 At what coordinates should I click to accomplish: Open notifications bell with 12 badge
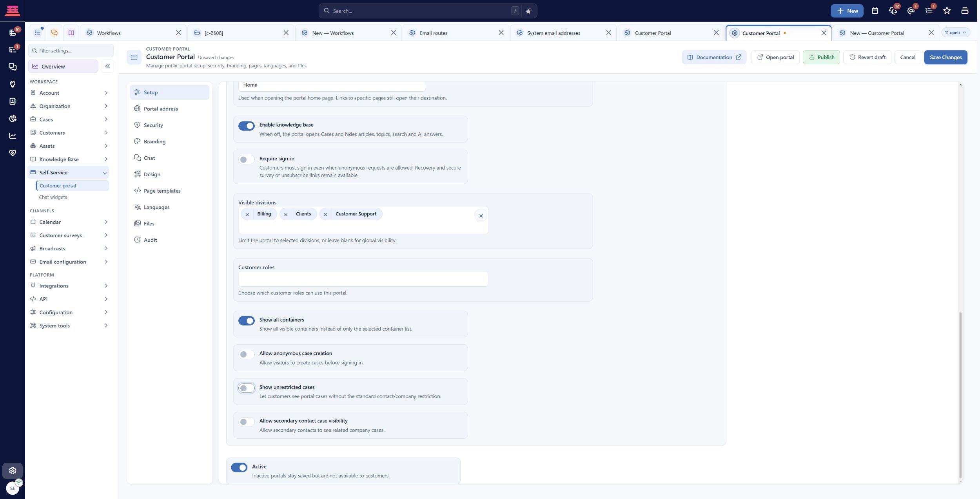coord(893,11)
